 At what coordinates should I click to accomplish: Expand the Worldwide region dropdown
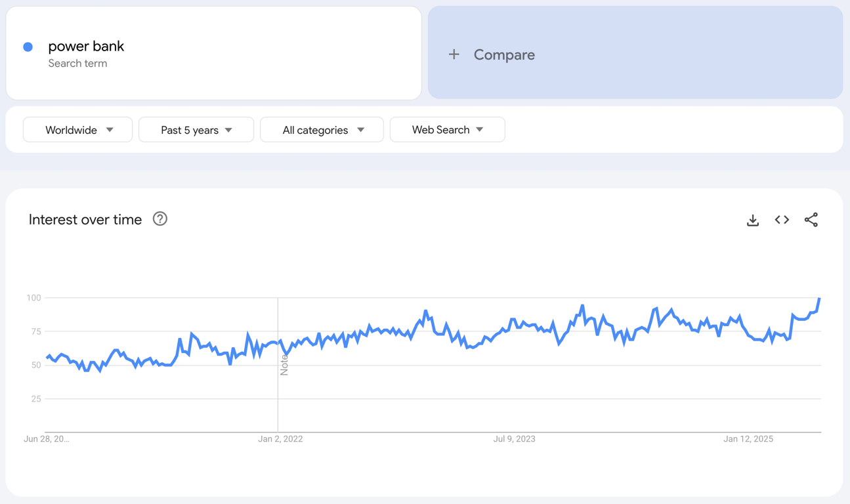tap(77, 129)
